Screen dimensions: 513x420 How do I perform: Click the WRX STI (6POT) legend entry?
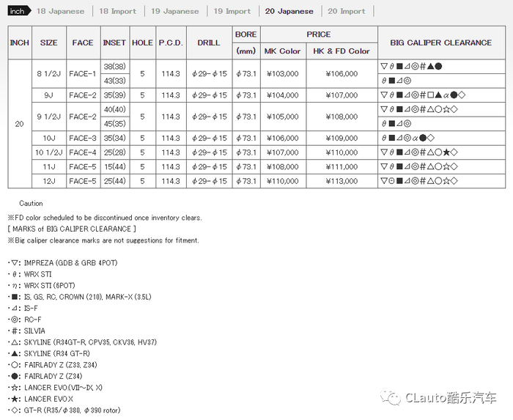(x=43, y=286)
